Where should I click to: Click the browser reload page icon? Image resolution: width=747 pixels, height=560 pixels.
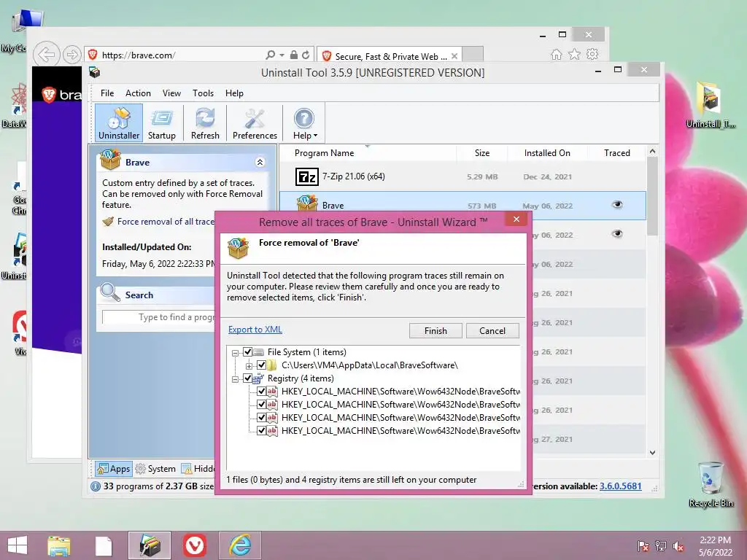tap(306, 55)
